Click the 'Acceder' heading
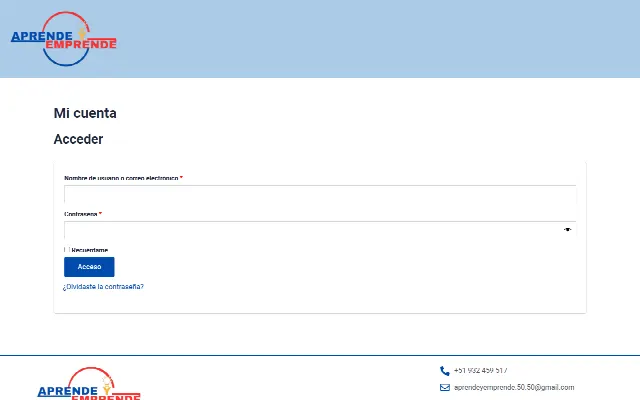The height and width of the screenshot is (400, 640). pos(78,139)
